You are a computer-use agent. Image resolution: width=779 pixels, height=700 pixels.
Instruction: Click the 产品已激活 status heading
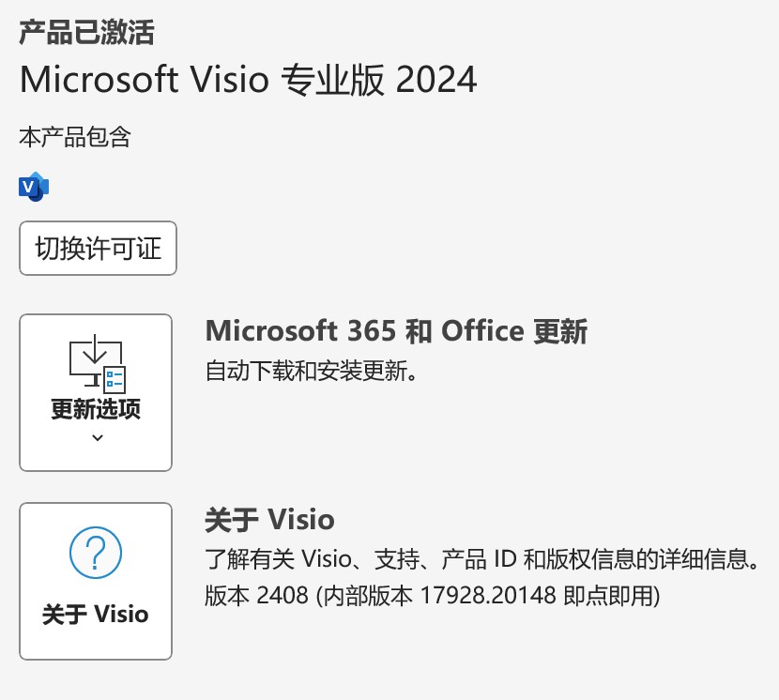86,32
